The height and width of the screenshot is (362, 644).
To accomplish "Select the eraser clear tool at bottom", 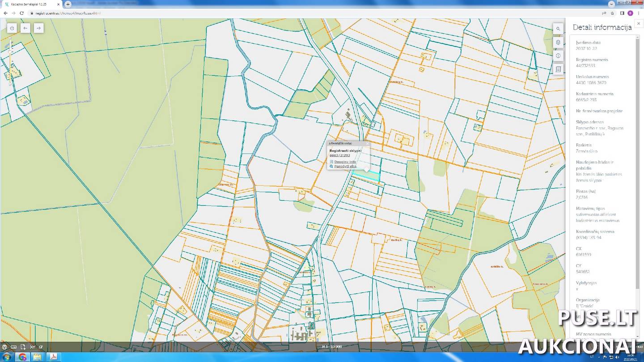I will tap(41, 347).
